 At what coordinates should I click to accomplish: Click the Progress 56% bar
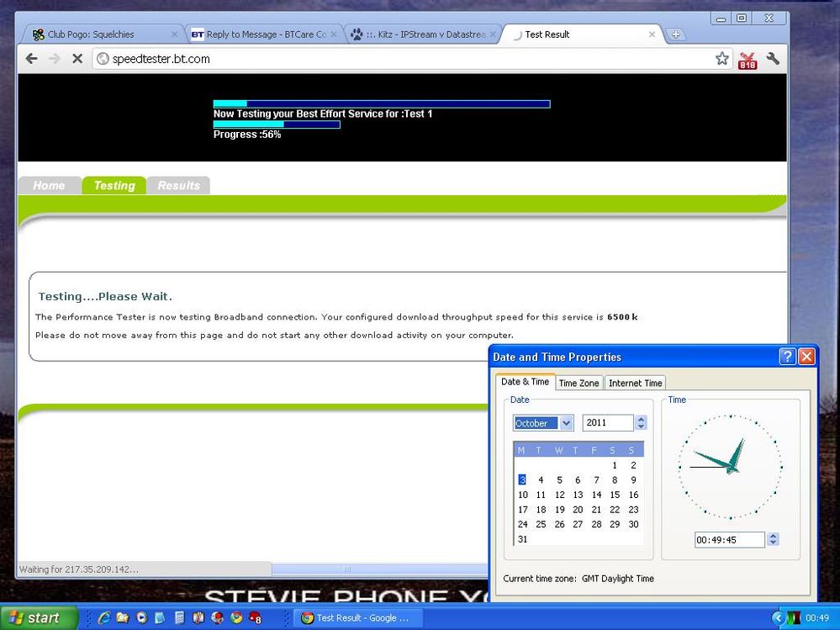tap(277, 124)
